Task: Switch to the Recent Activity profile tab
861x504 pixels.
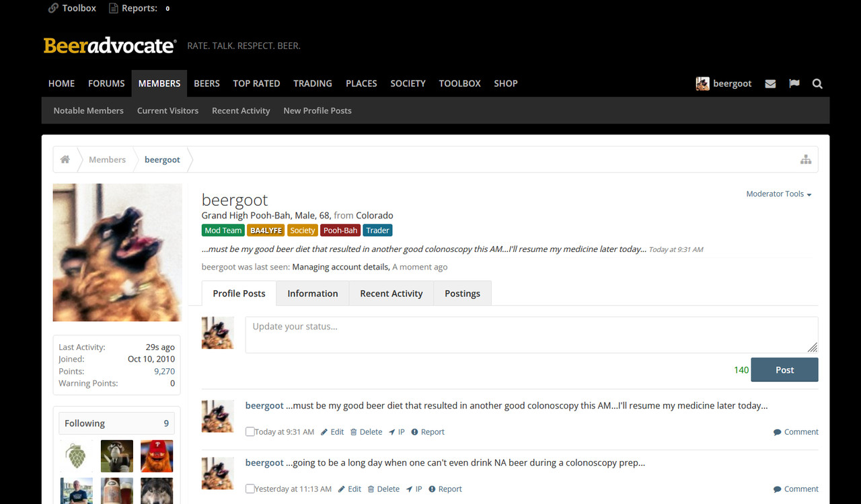Action: (x=391, y=293)
